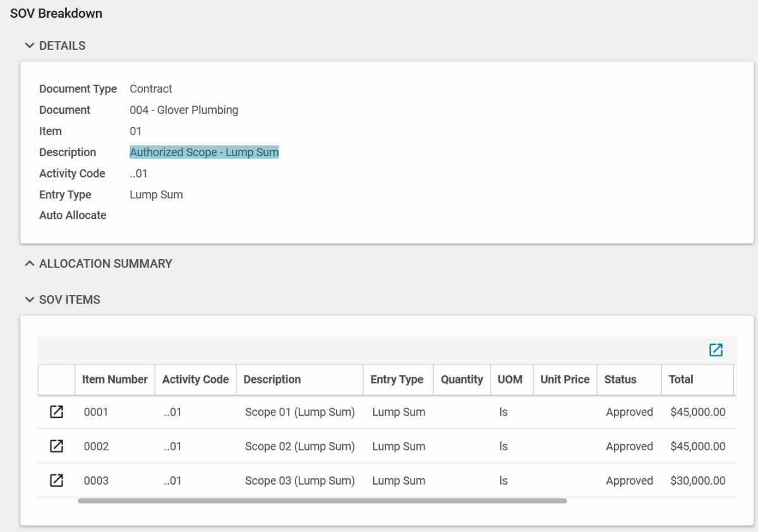Click the $30,000.00 total cell
Screen dimensions: 758x532
(x=697, y=480)
